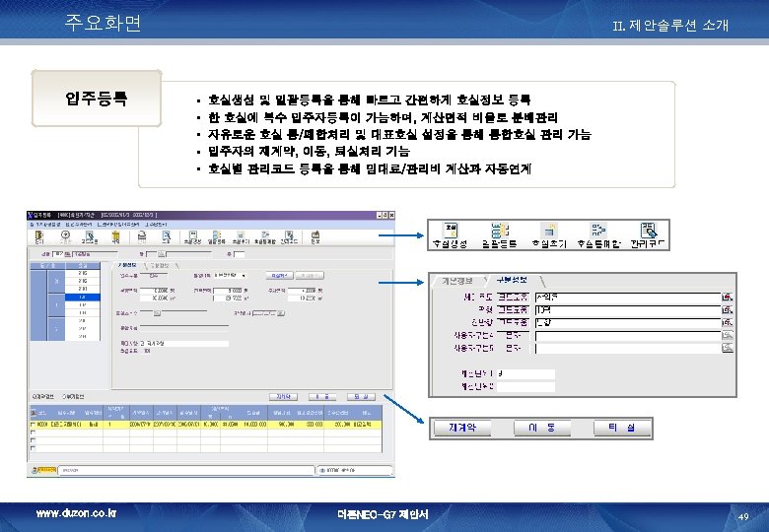Click the lookup icon on the third code row

click(x=728, y=322)
